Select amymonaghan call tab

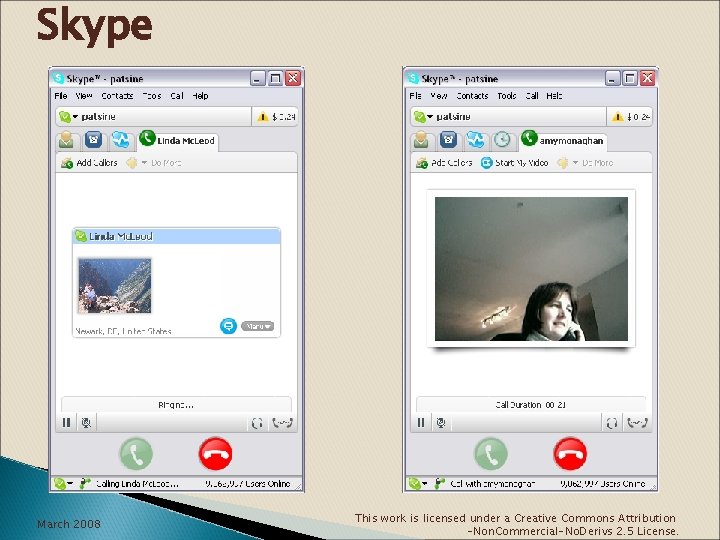[x=563, y=141]
